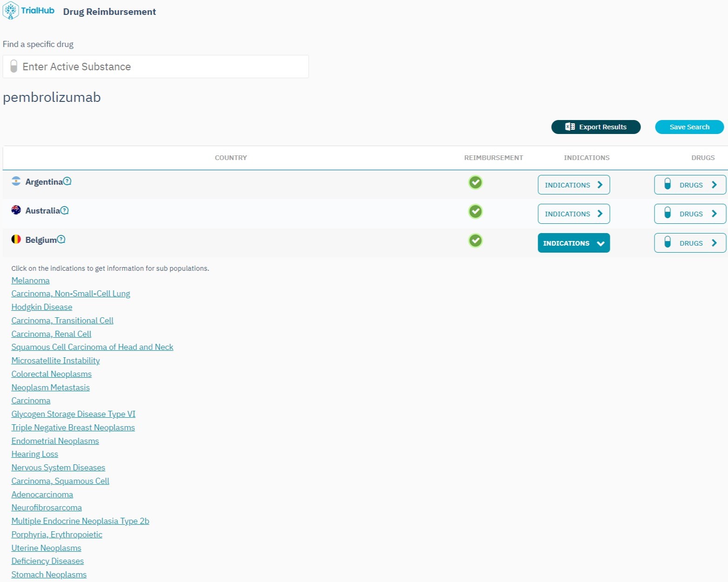Open the Drugs list for Argentina
728x582 pixels.
click(x=690, y=185)
